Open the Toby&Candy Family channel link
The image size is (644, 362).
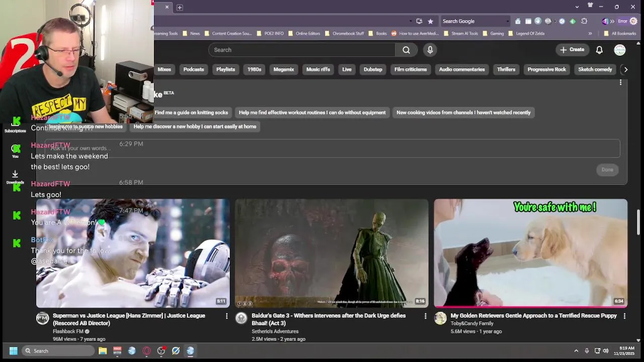click(x=472, y=324)
